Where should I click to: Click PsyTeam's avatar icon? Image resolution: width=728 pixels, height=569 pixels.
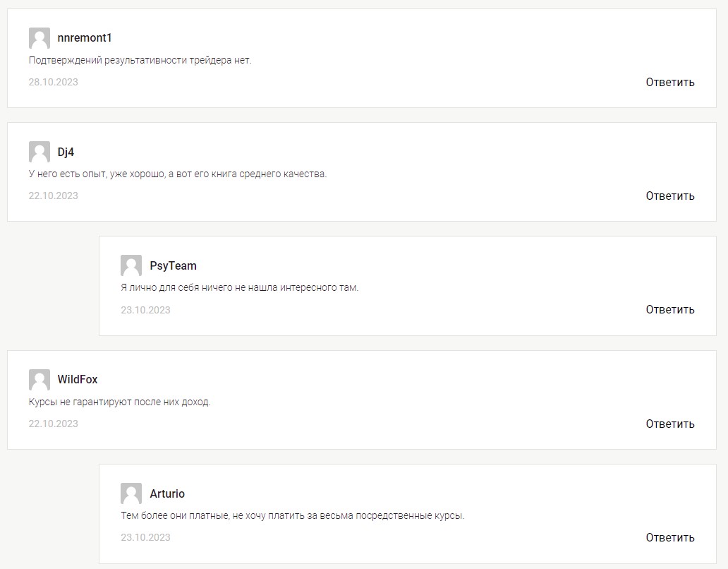pos(131,265)
